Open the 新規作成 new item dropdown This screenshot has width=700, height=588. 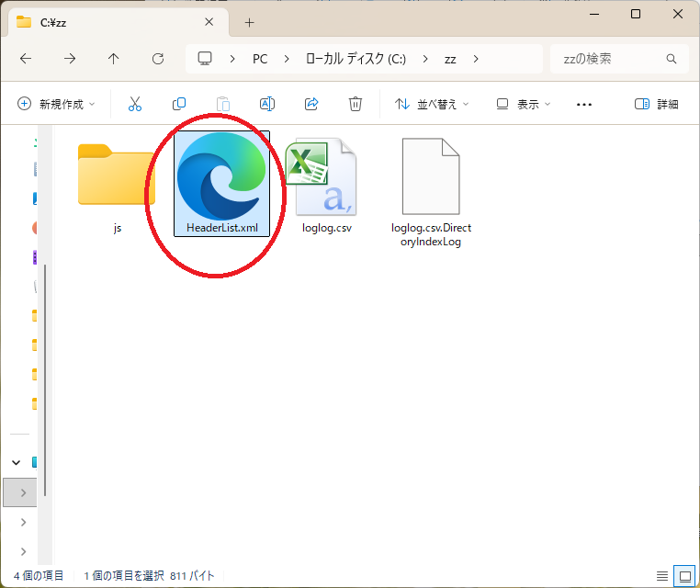pos(56,104)
